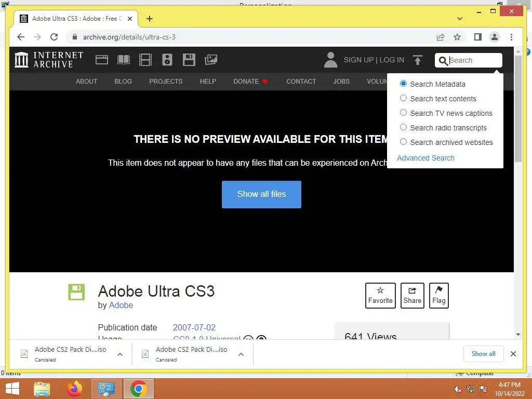
Task: Close the downloads bar
Action: coord(513,354)
